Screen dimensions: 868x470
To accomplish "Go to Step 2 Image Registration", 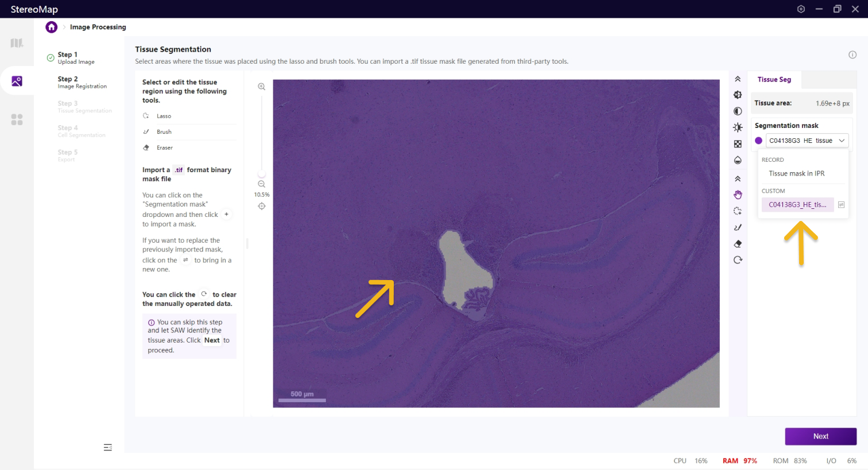I will click(82, 82).
